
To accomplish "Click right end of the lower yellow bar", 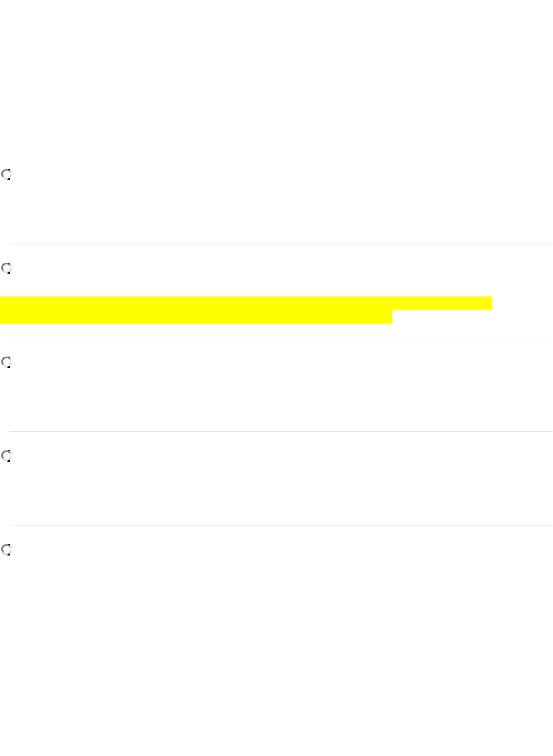I will [388, 316].
